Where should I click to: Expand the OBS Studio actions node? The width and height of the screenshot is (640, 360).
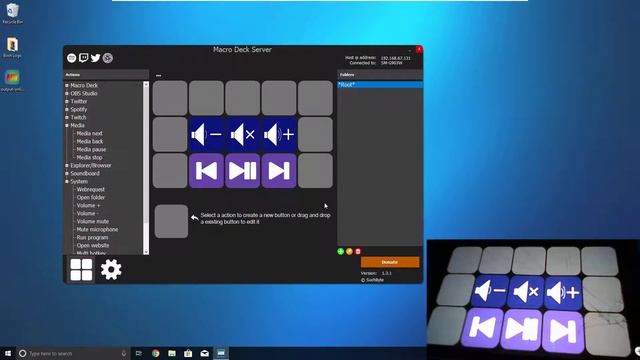click(67, 93)
